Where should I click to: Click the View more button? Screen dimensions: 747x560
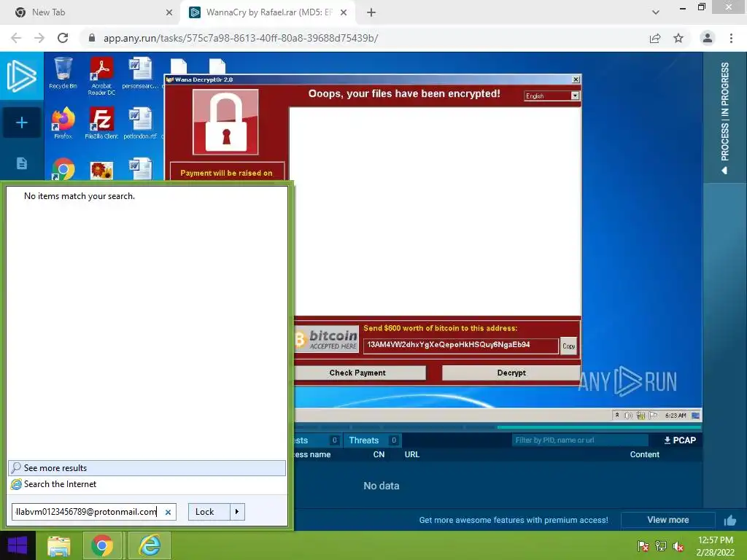(x=668, y=520)
